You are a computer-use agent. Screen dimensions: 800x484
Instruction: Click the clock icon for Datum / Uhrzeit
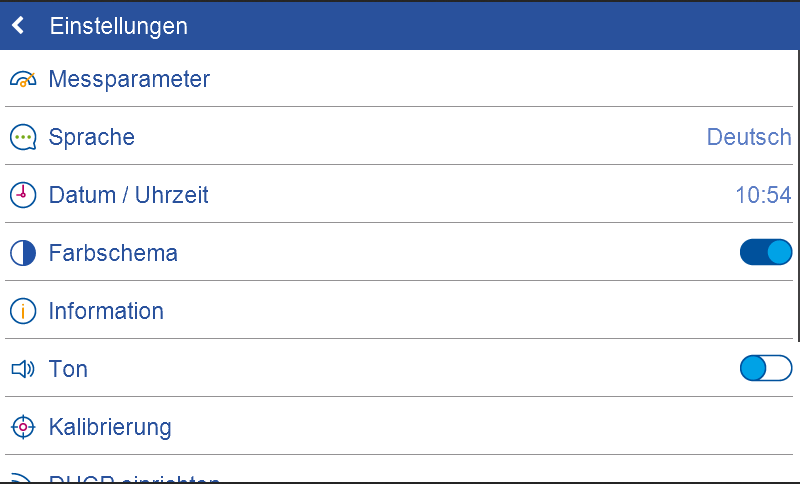[x=23, y=195]
